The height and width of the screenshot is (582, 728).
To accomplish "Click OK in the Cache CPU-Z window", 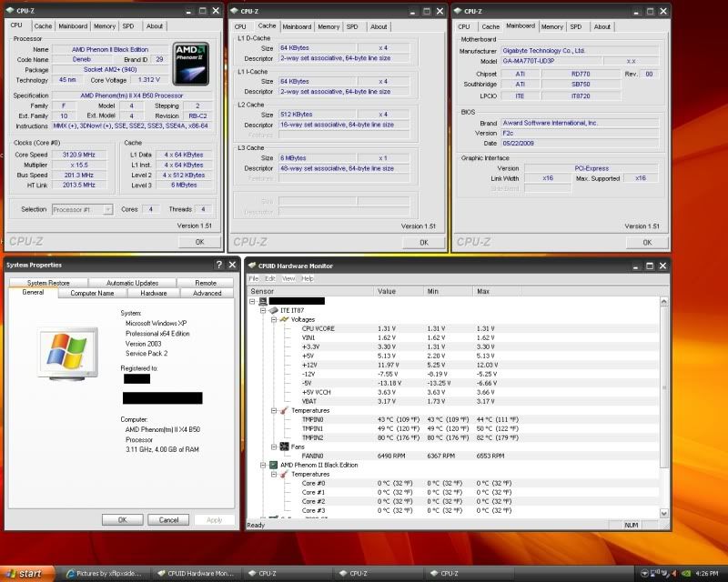I will pyautogui.click(x=424, y=242).
